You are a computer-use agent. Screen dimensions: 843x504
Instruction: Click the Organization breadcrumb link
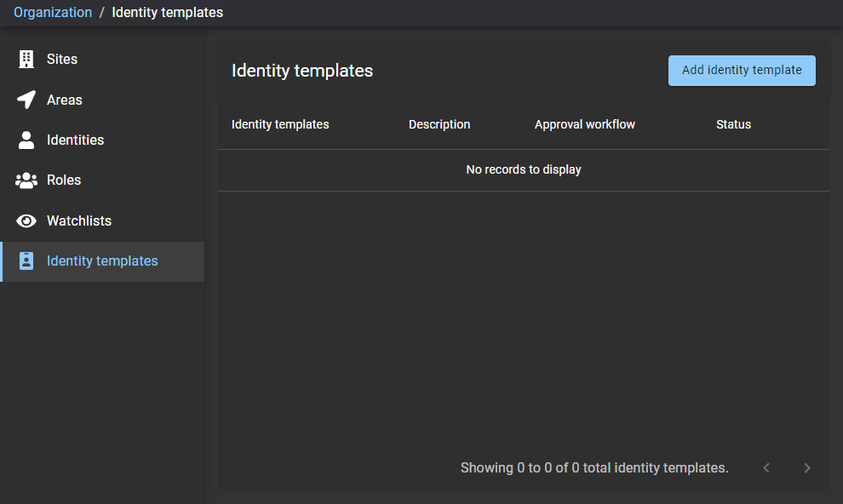tap(53, 13)
